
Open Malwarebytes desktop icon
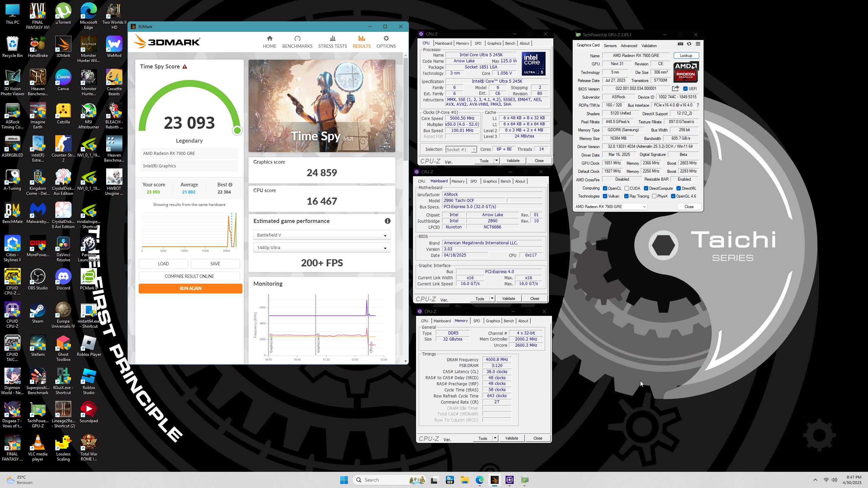38,213
